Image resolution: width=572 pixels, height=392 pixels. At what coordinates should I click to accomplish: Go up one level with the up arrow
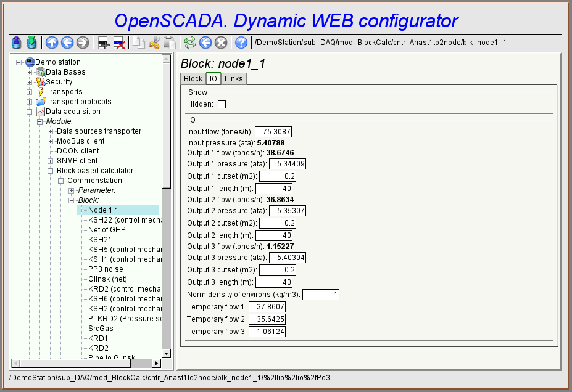point(52,43)
